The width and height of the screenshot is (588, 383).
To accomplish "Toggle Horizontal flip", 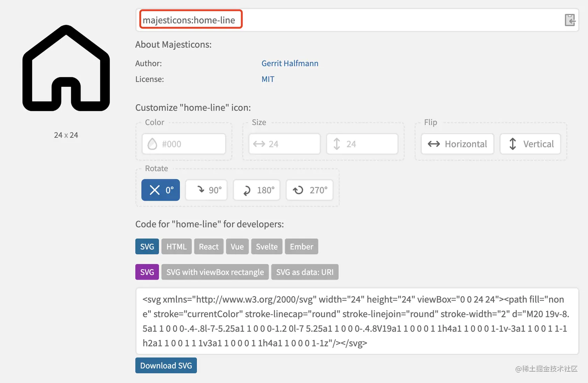I will pos(457,144).
